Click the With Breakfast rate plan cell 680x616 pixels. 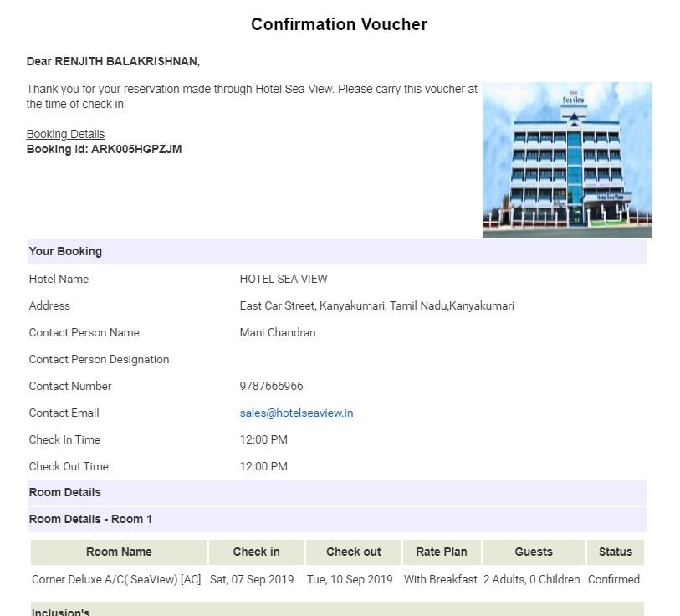[440, 579]
